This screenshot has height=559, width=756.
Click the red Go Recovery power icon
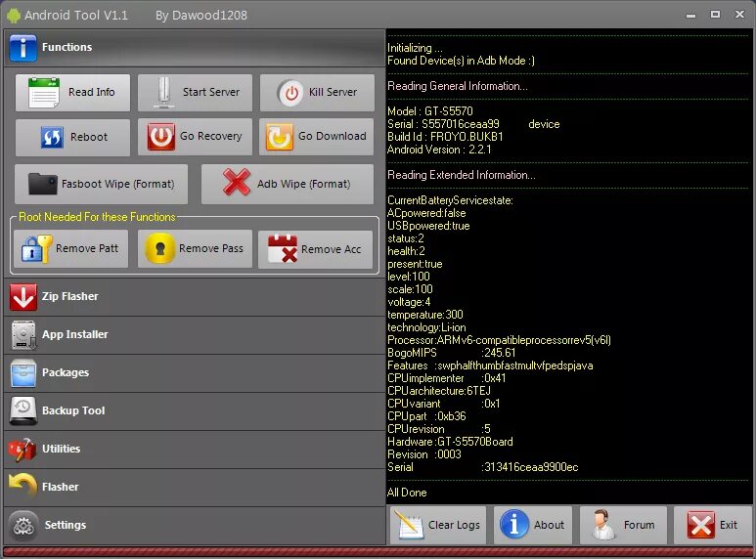pos(161,137)
